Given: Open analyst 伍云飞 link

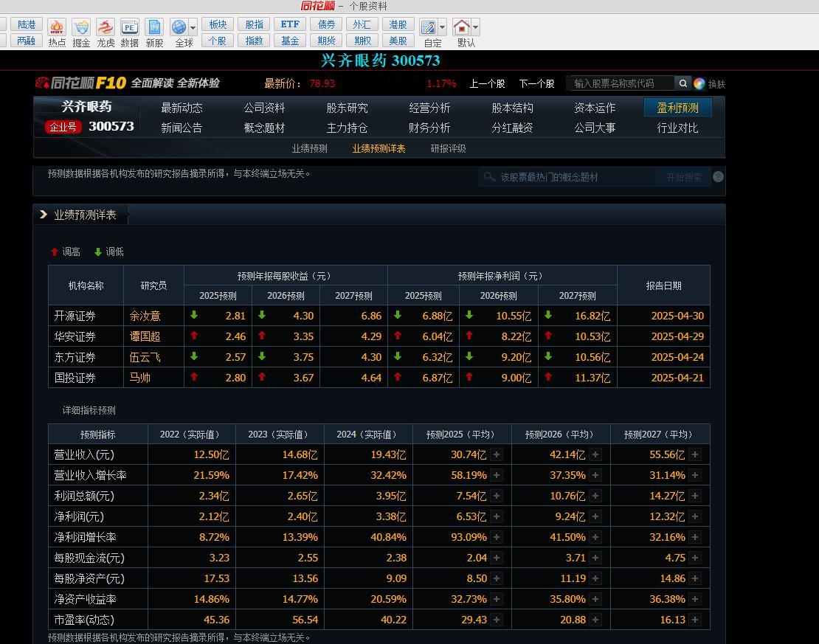Looking at the screenshot, I should pos(145,357).
